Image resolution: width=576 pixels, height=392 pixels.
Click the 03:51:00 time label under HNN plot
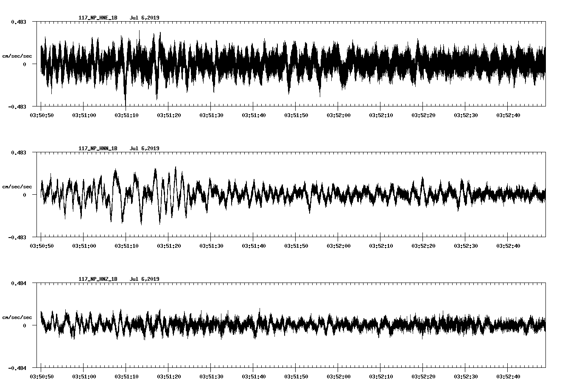[x=84, y=246]
